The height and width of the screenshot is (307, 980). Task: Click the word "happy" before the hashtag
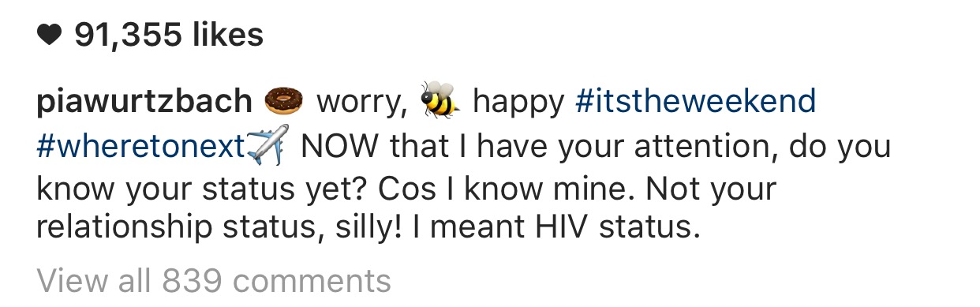point(518,103)
